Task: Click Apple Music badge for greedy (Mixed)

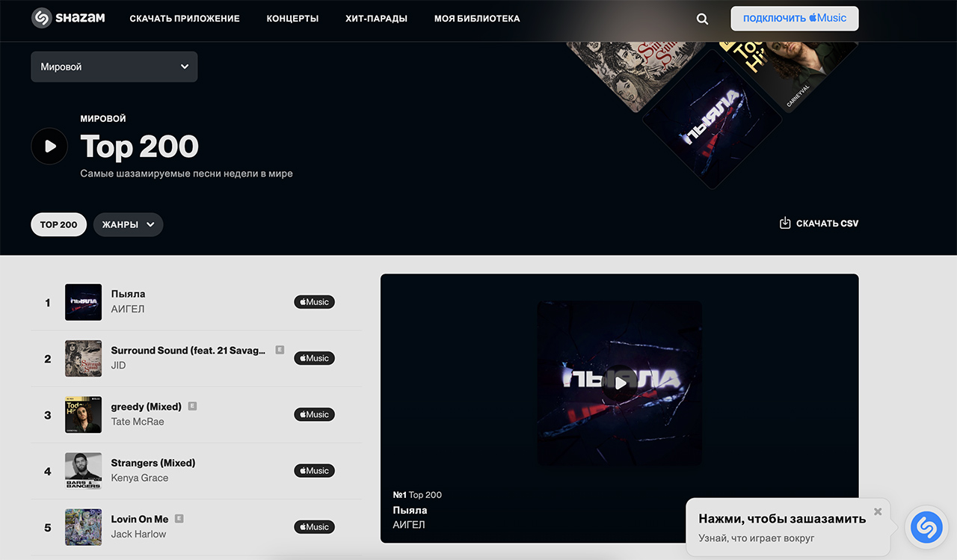Action: coord(314,414)
